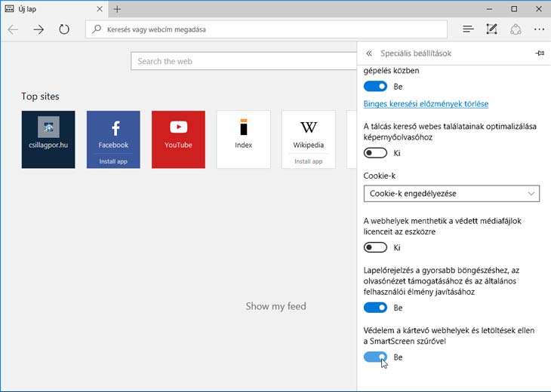The height and width of the screenshot is (392, 551).
Task: Expand the Cookie-k engedélyezése dropdown
Action: pos(451,194)
